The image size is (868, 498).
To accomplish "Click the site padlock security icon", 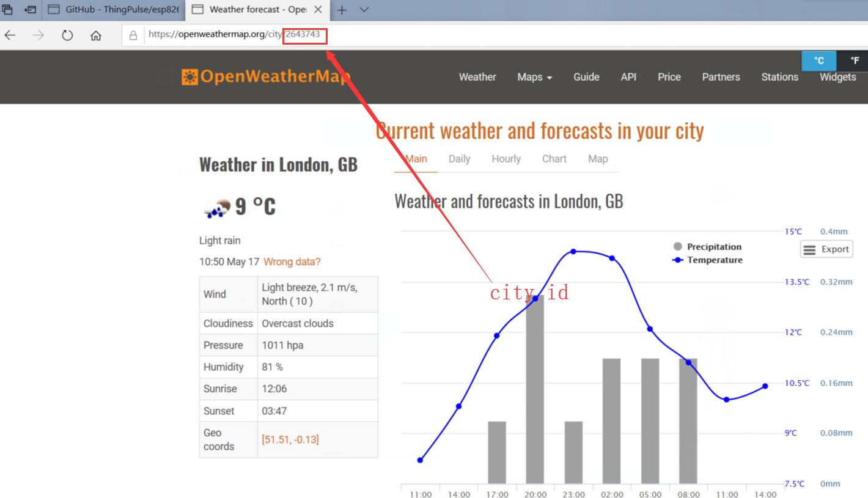I will (x=133, y=35).
